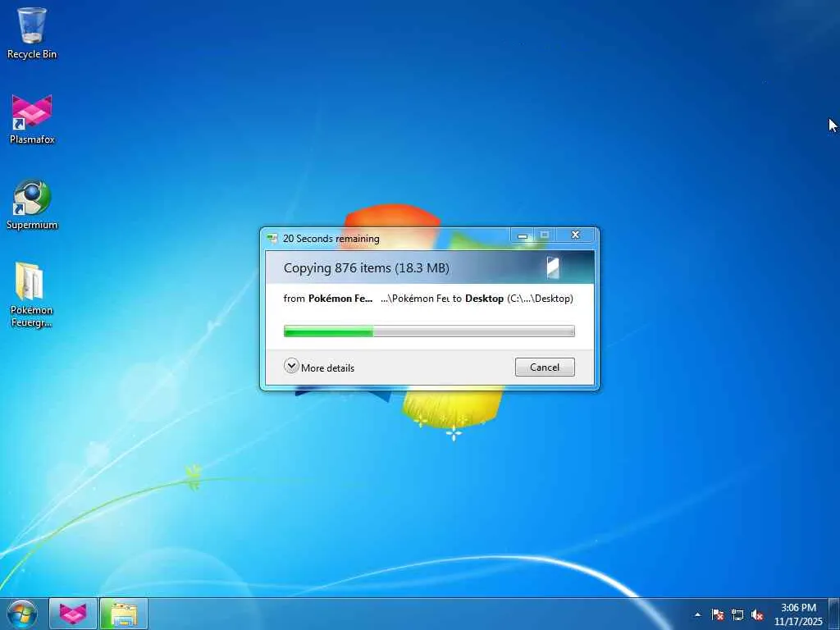Open the network status tray icon
Image resolution: width=840 pixels, height=630 pixels.
737,614
